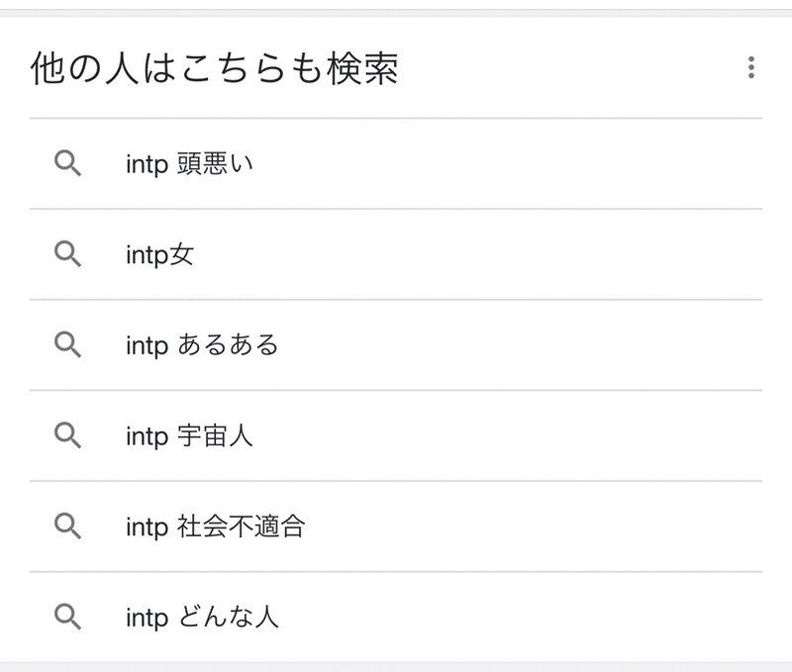Click the fourth search suggestion row
792x672 pixels.
(396, 434)
